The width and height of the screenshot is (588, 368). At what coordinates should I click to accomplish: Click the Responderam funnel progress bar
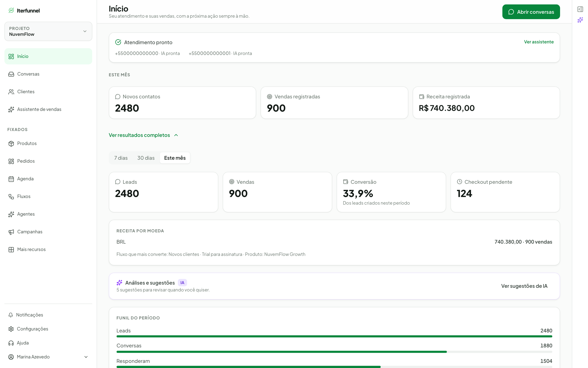(x=334, y=367)
